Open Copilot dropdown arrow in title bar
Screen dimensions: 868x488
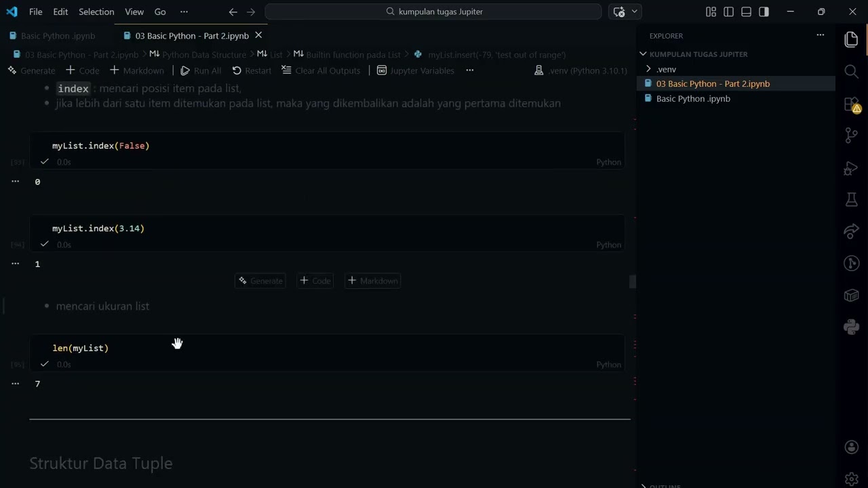click(x=635, y=12)
